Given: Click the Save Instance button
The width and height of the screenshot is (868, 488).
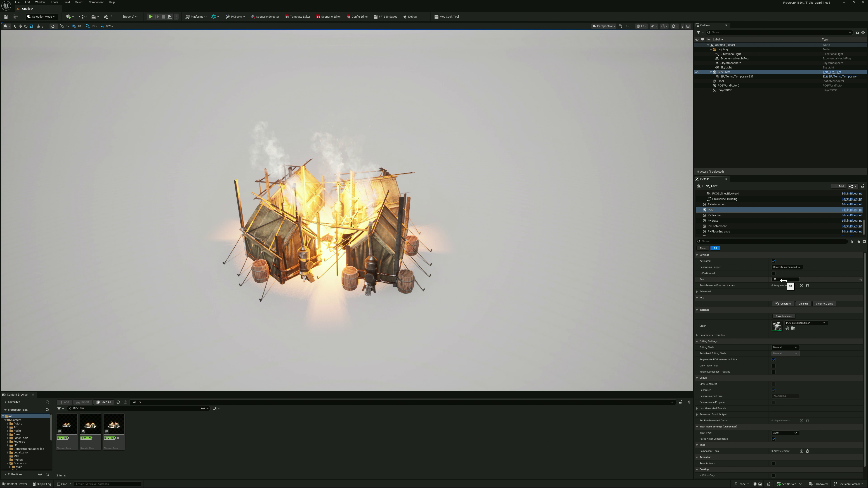Looking at the screenshot, I should pyautogui.click(x=784, y=316).
